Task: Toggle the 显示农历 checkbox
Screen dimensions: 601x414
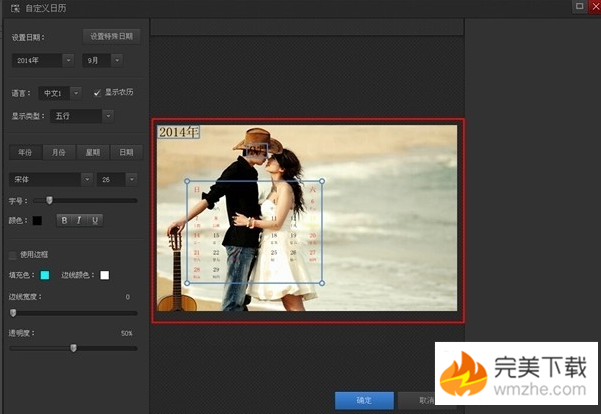Action: click(97, 93)
